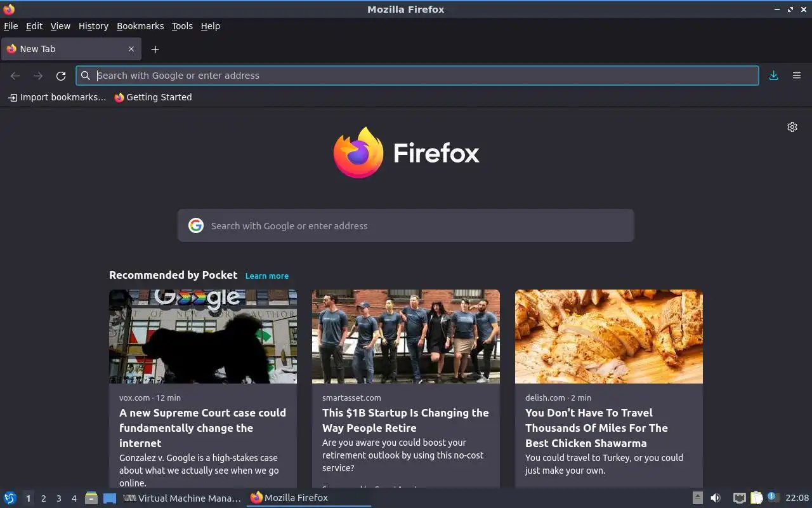Click the eject removable media tray icon
This screenshot has height=508, width=812.
[x=697, y=498]
